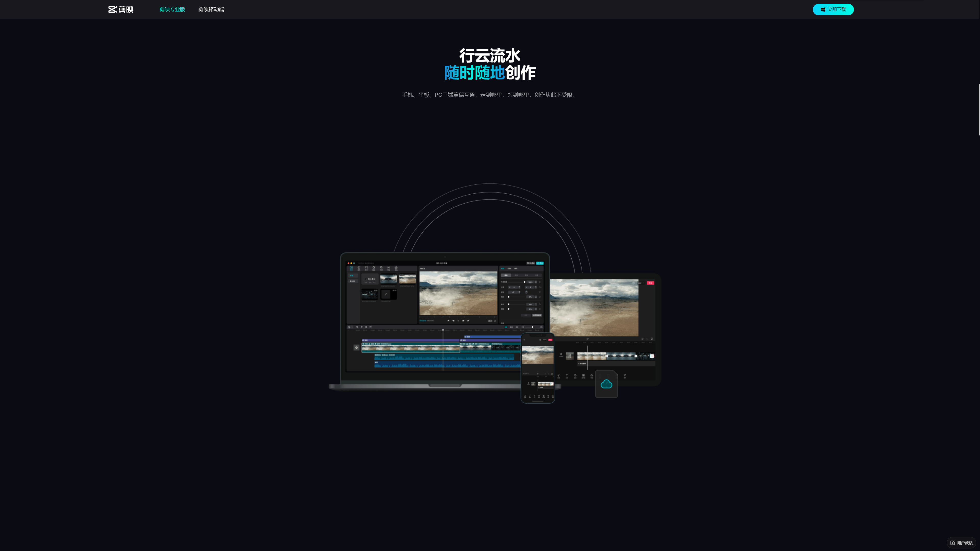Click the trash delete icon in laptop timeline toolbar
Viewport: 980px width, 551px height.
371,327
